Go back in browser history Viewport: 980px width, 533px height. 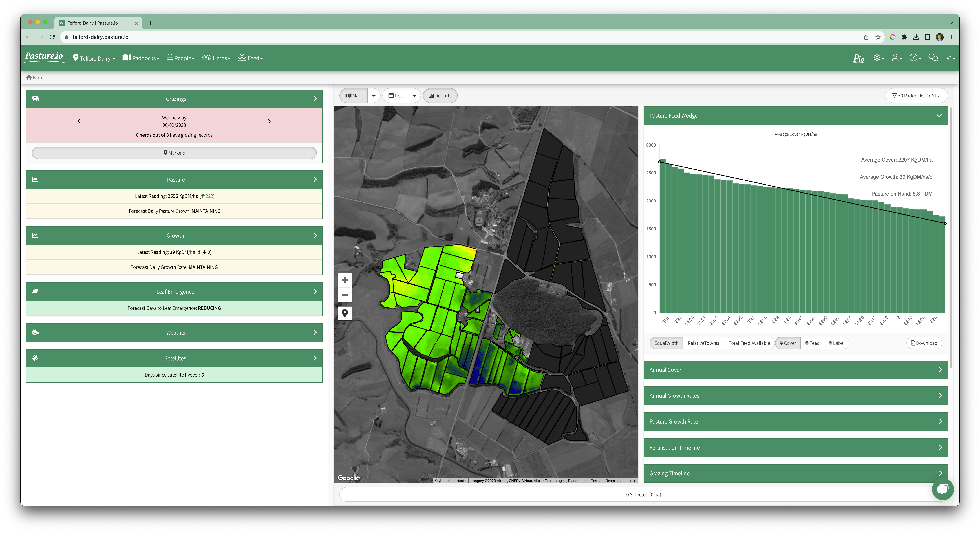(29, 37)
